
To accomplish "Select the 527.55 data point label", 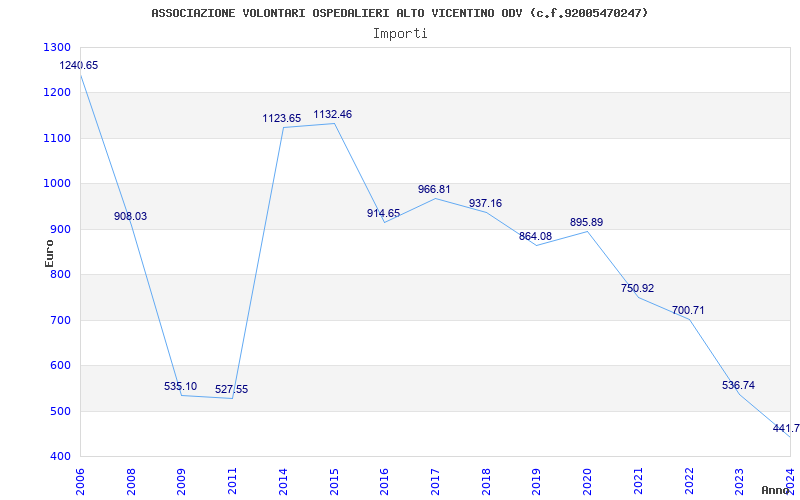I will click(231, 389).
